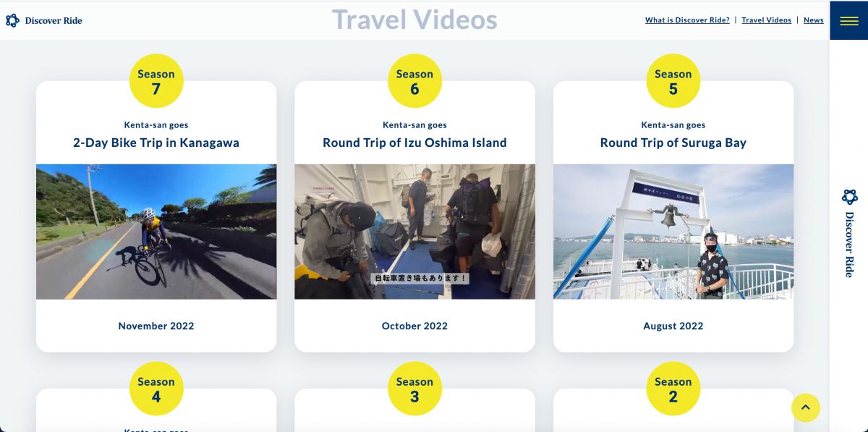Click the Season 2 yellow badge
Image resolution: width=868 pixels, height=432 pixels.
point(673,389)
